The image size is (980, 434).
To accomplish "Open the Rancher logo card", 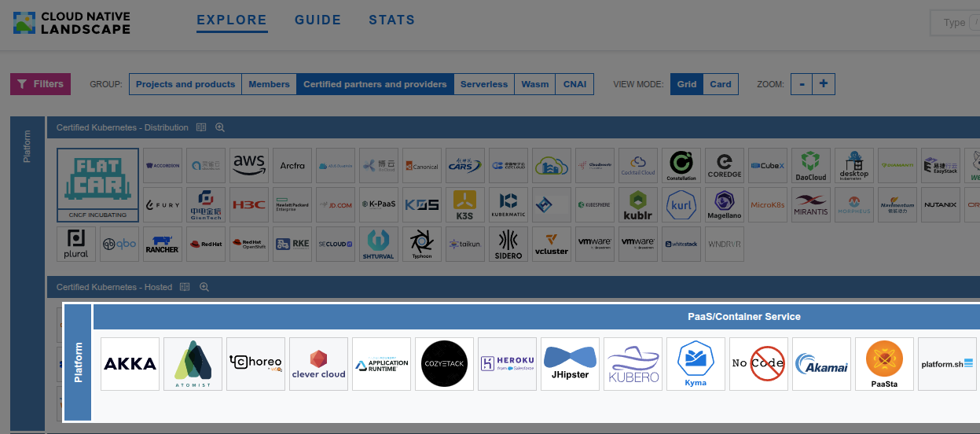I will (163, 245).
